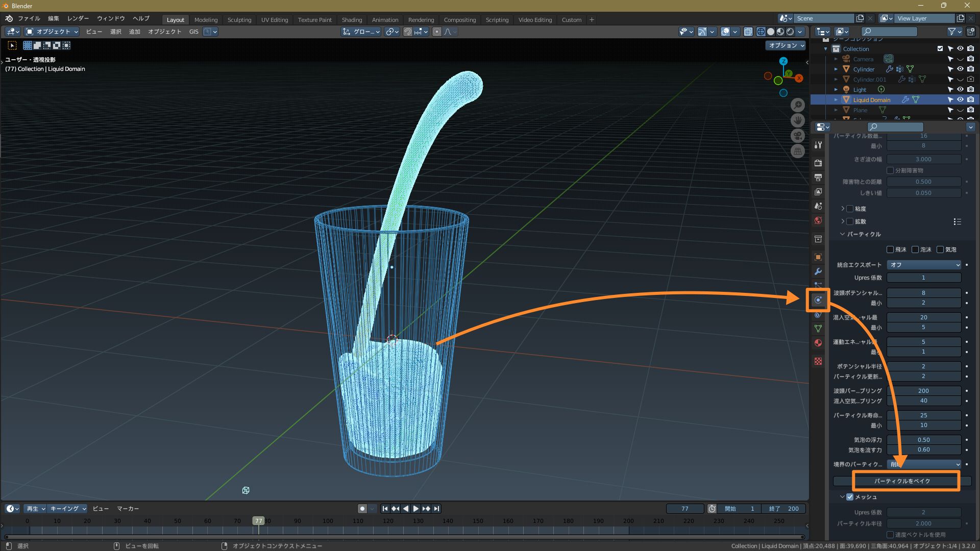The width and height of the screenshot is (980, 551).
Task: Click the 気泡の浮力 slider value 0.50
Action: (x=923, y=440)
